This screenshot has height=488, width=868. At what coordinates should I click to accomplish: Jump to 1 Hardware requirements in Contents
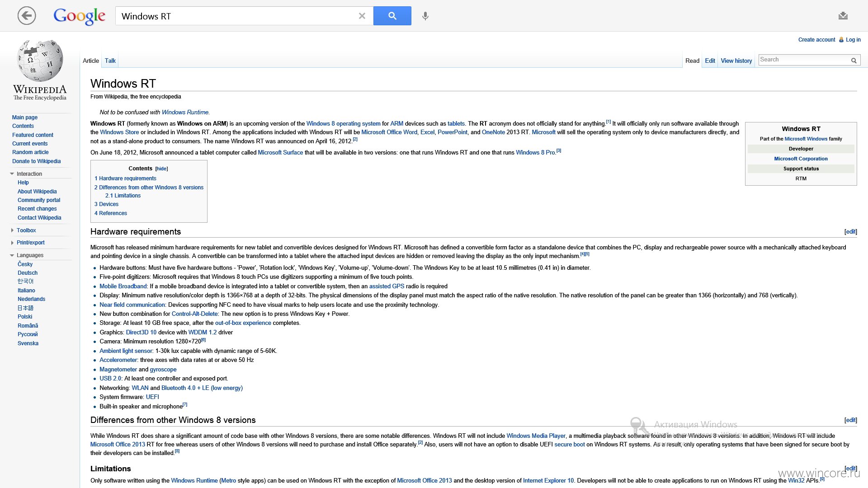pyautogui.click(x=125, y=178)
